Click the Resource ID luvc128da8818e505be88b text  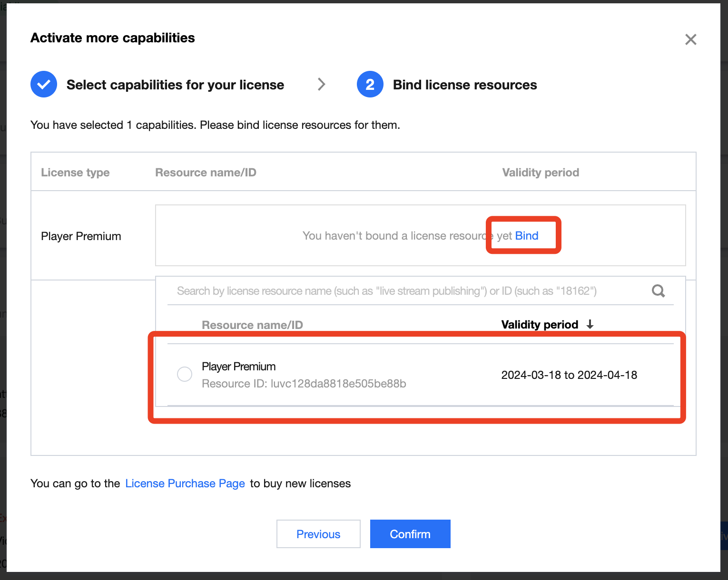(x=304, y=384)
